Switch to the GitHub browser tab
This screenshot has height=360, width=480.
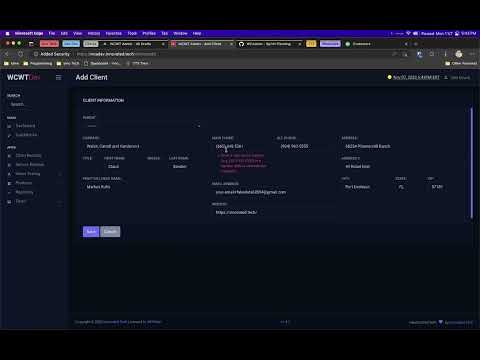[270, 44]
